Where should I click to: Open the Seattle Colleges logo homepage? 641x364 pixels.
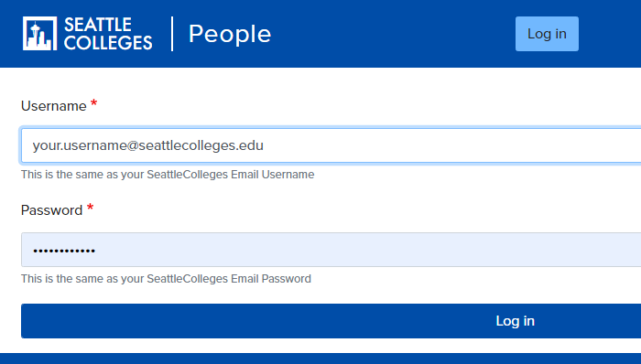(x=88, y=34)
